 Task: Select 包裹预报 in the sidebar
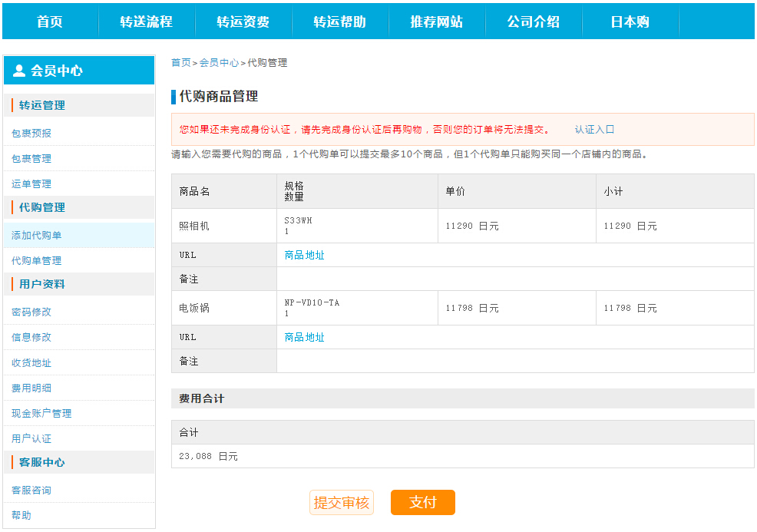(x=31, y=133)
